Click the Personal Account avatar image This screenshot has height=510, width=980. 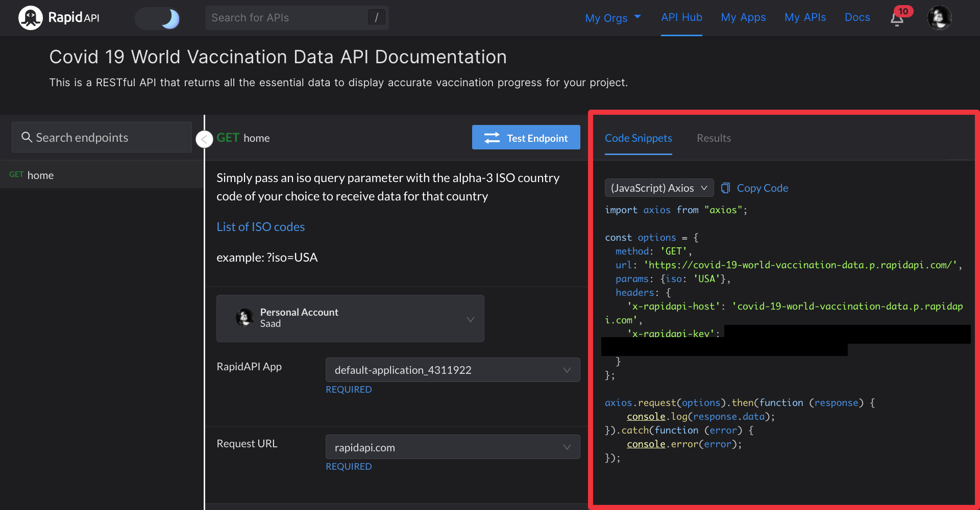click(245, 318)
